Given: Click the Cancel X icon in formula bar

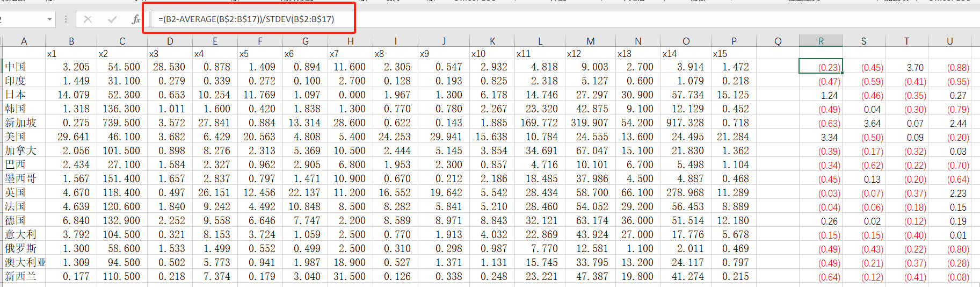Looking at the screenshot, I should (x=88, y=19).
